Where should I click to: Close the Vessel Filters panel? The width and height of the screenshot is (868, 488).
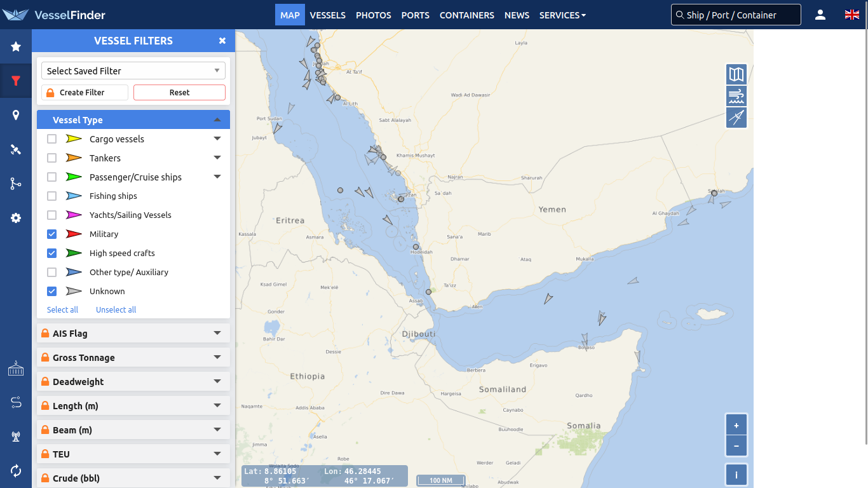coord(222,41)
